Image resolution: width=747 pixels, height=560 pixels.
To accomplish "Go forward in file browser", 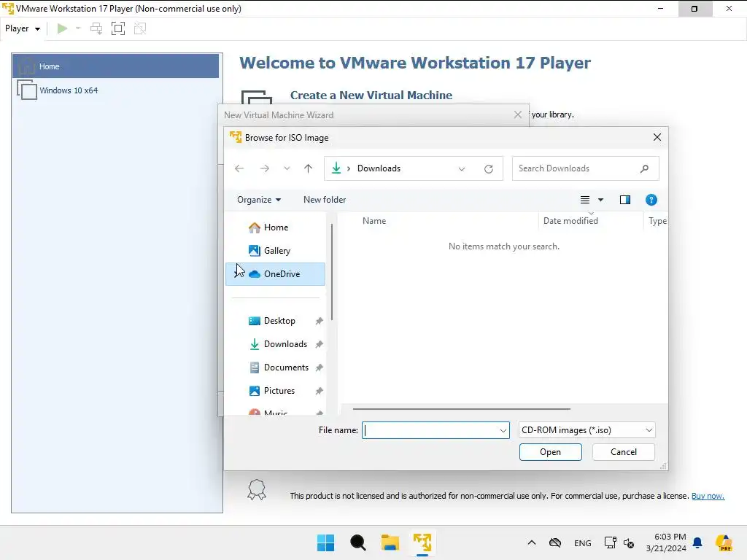I will tap(264, 168).
